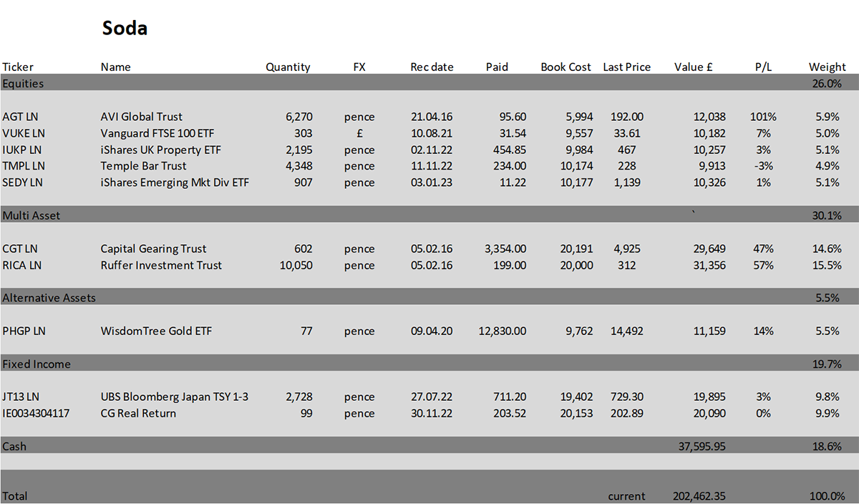Click the JT13 LN ticker cell
This screenshot has height=504, width=859.
point(21,397)
